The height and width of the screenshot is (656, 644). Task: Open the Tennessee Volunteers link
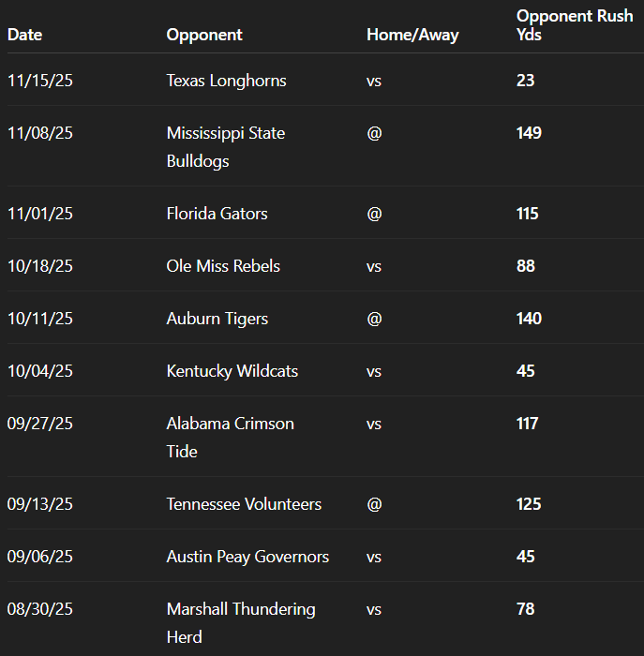point(244,504)
